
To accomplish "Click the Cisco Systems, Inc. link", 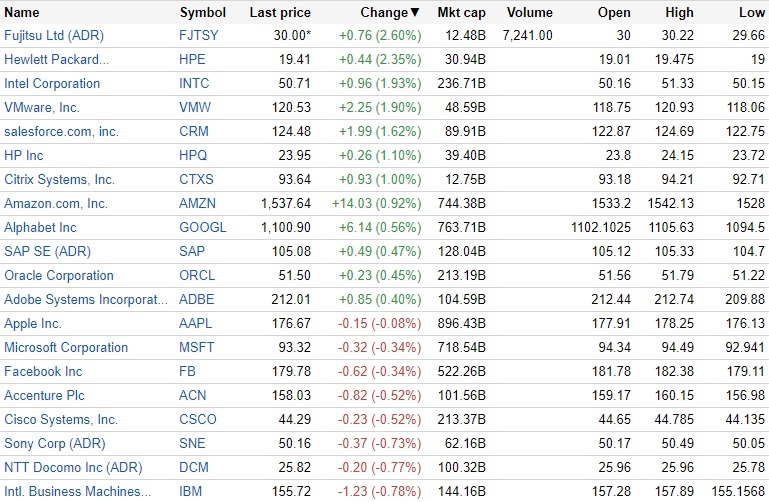I will tap(61, 420).
